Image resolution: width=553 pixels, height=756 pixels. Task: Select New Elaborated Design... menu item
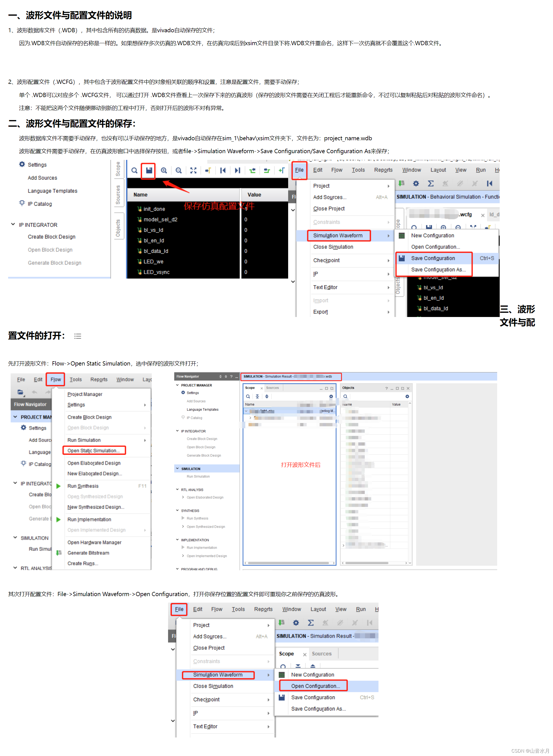[x=95, y=474]
